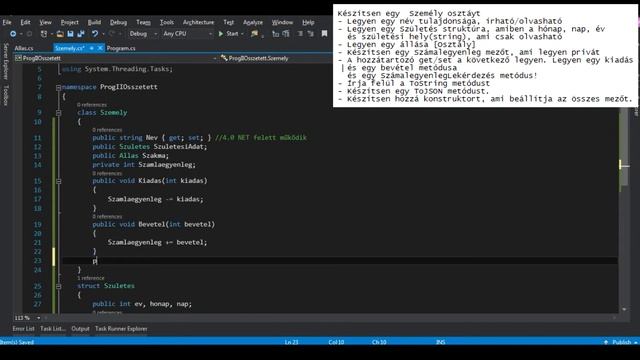Click the Uncomment selected lines icon
Viewport: 640px width, 360px height.
coord(286,34)
